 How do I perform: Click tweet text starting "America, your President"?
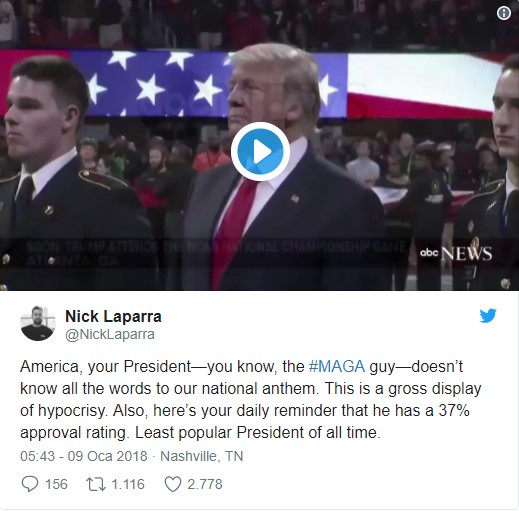[x=251, y=399]
